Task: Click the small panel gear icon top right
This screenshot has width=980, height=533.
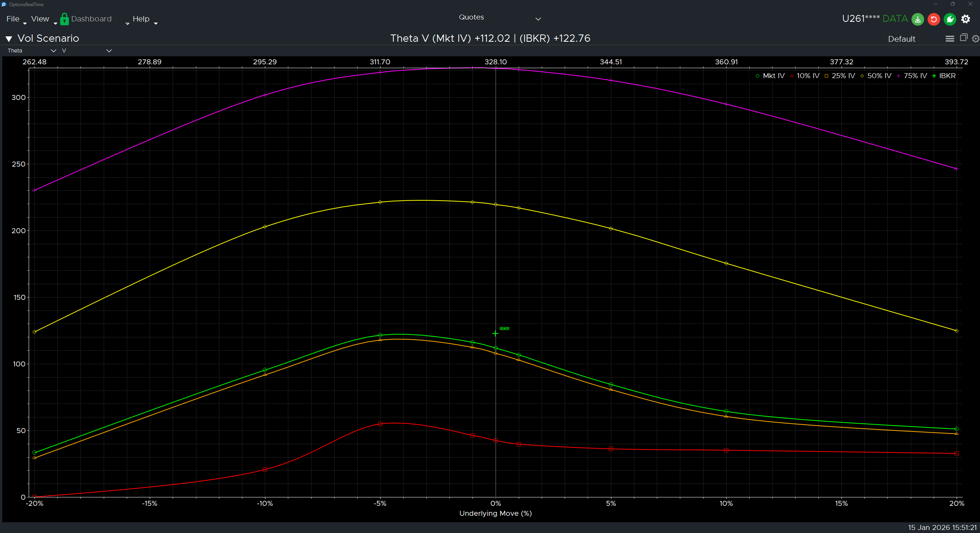Action: click(975, 39)
